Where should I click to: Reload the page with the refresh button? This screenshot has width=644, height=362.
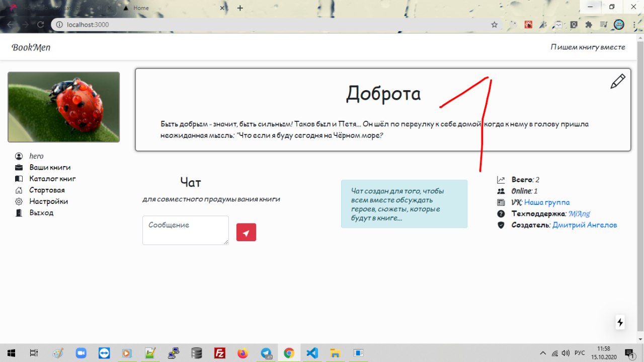point(41,24)
